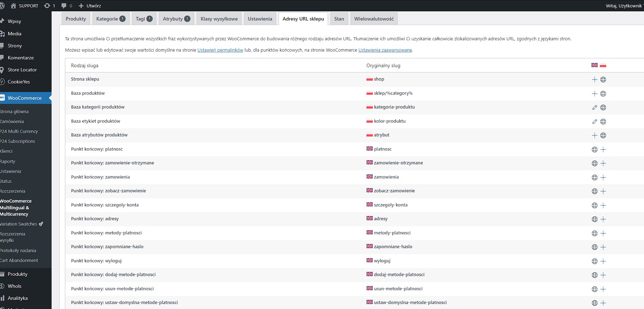This screenshot has width=644, height=309.
Task: Open Ustawienia zaawansowane link
Action: [385, 50]
